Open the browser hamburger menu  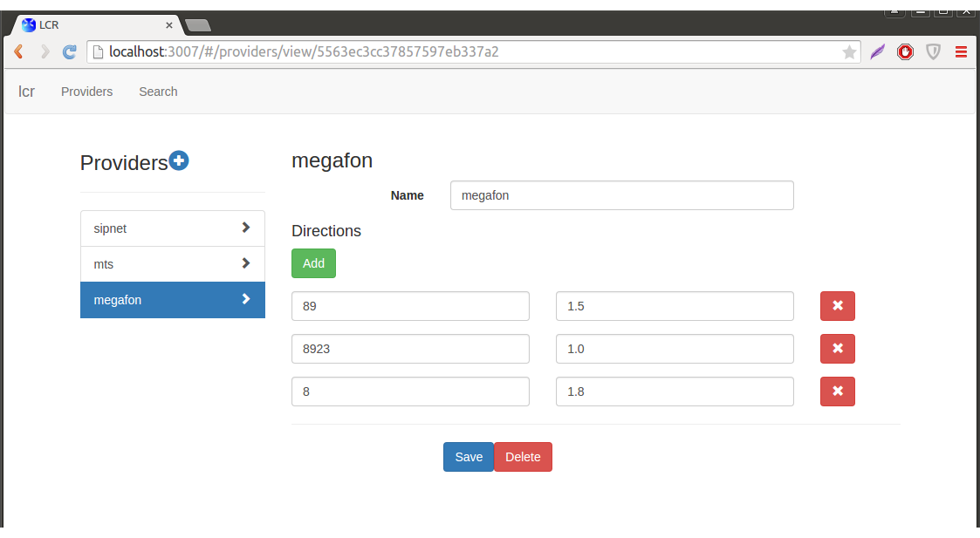point(962,51)
